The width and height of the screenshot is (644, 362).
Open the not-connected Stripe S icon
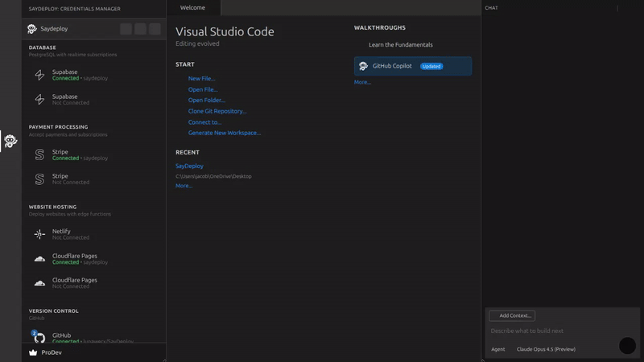[x=39, y=179]
